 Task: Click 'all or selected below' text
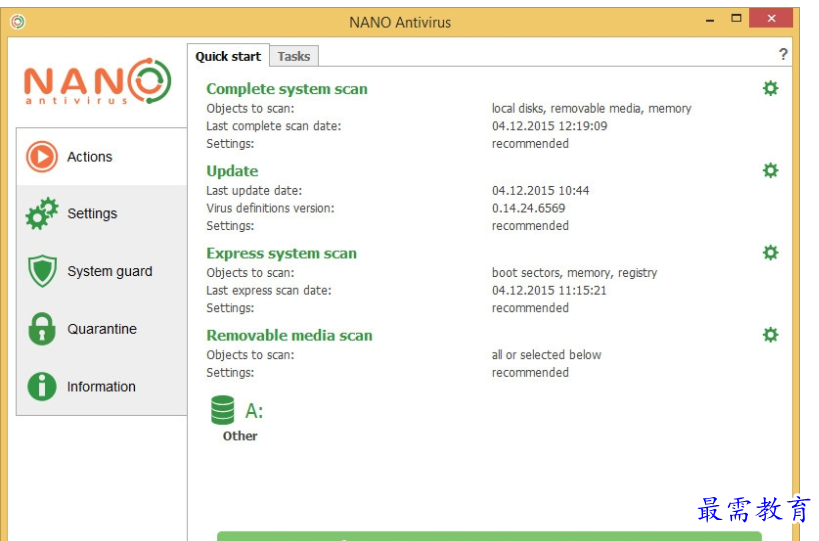point(546,355)
